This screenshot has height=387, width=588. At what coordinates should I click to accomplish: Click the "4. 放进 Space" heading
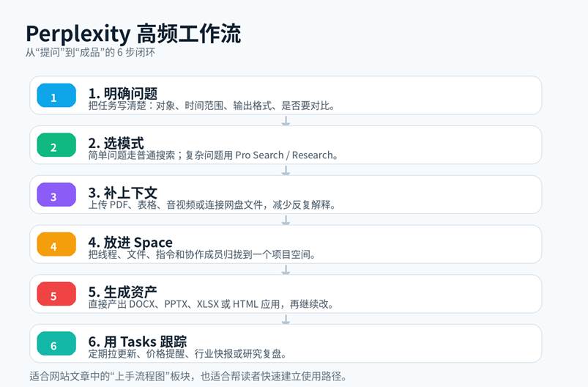pyautogui.click(x=130, y=242)
